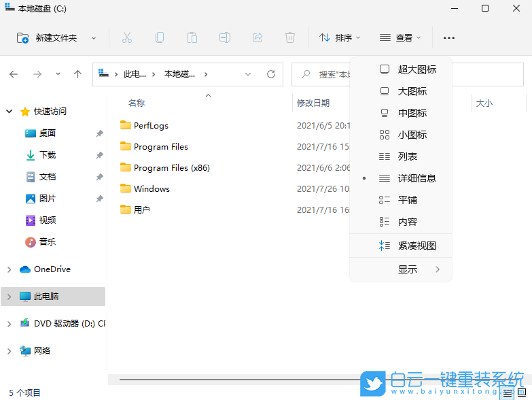Expand the OneDrive tree node

[x=10, y=269]
